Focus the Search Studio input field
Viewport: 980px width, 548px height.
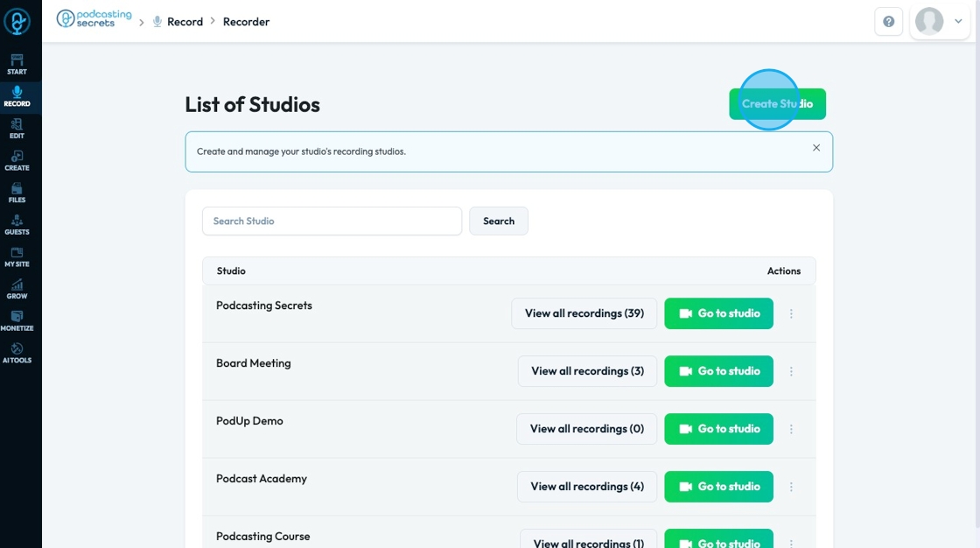(x=332, y=221)
